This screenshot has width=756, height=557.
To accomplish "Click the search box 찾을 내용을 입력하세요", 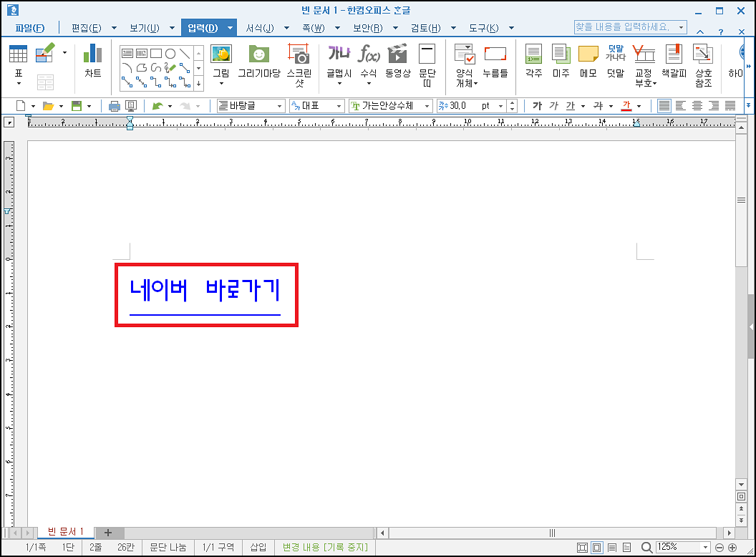I will [630, 27].
